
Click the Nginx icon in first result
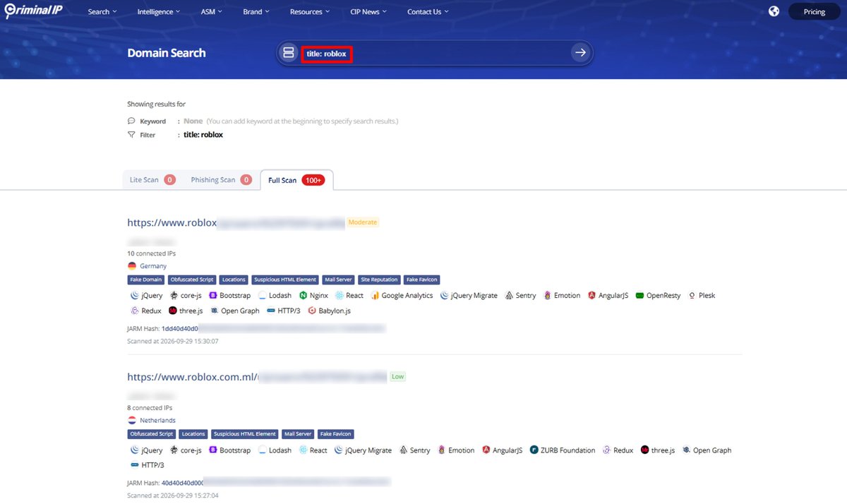click(x=303, y=296)
